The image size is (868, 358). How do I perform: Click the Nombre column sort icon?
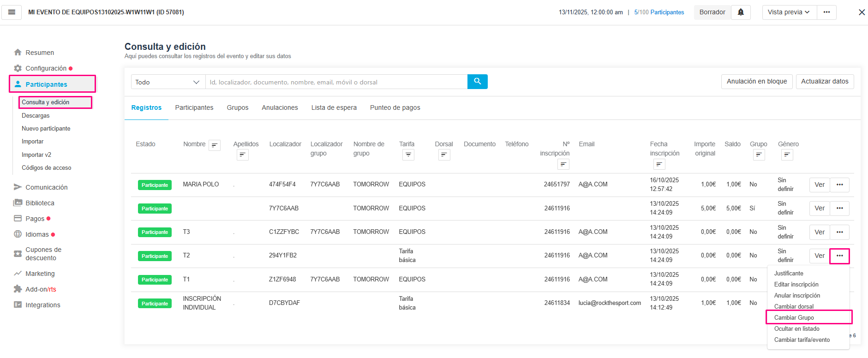pos(215,145)
